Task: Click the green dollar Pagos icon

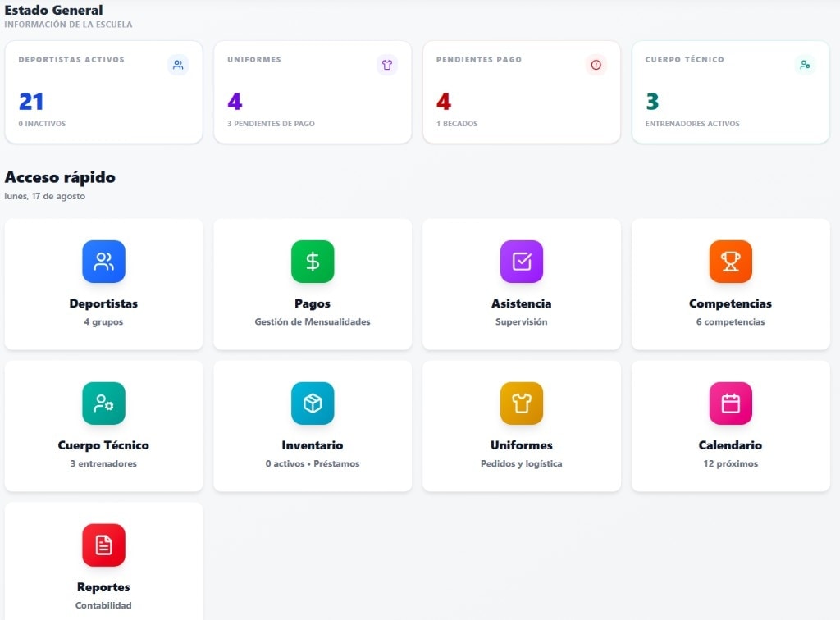Action: click(313, 262)
